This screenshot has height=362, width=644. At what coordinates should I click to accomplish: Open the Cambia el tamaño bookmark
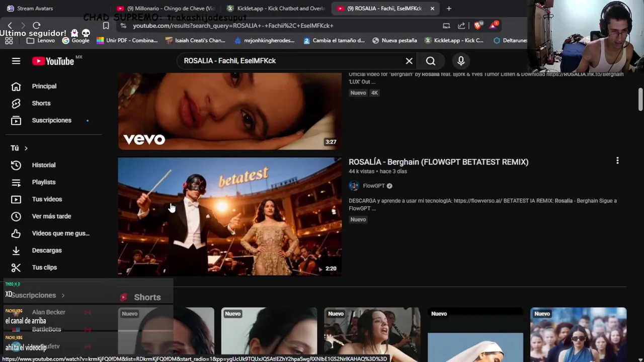[334, 40]
